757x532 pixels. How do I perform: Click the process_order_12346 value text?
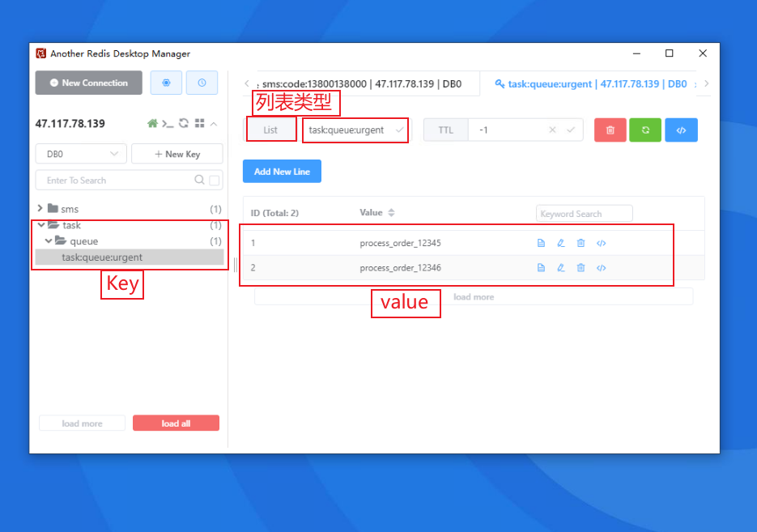pos(400,267)
